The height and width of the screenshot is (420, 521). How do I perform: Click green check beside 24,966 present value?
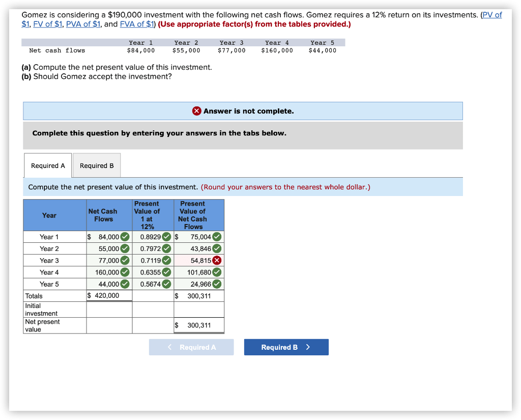[217, 284]
